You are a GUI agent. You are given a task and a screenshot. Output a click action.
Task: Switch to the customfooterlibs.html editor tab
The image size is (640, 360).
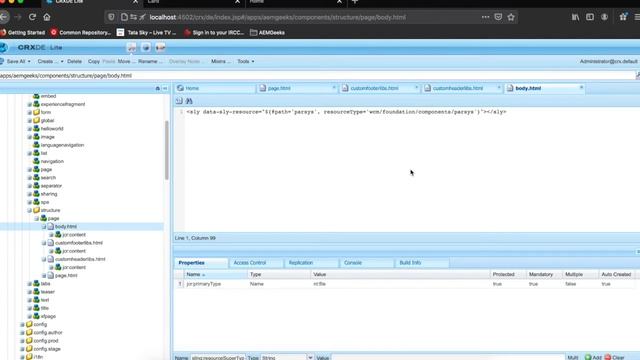380,88
